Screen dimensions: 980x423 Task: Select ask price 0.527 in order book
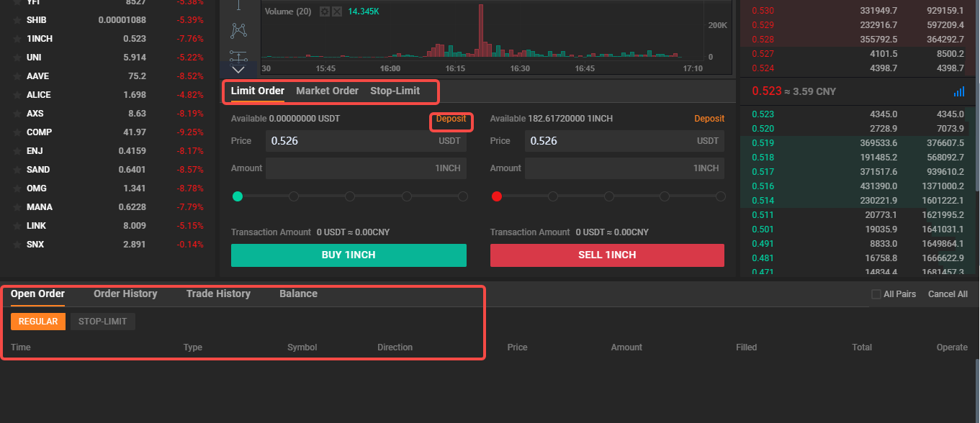[x=762, y=54]
